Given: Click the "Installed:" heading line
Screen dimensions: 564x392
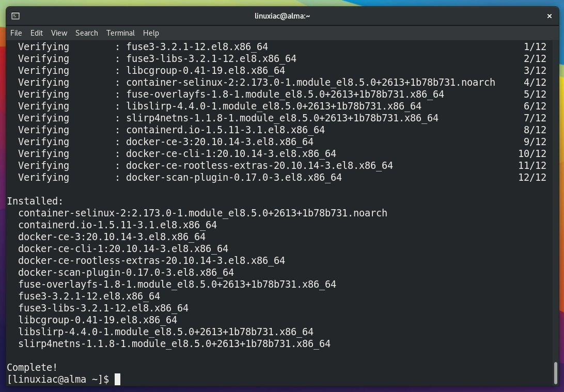Looking at the screenshot, I should click(35, 201).
